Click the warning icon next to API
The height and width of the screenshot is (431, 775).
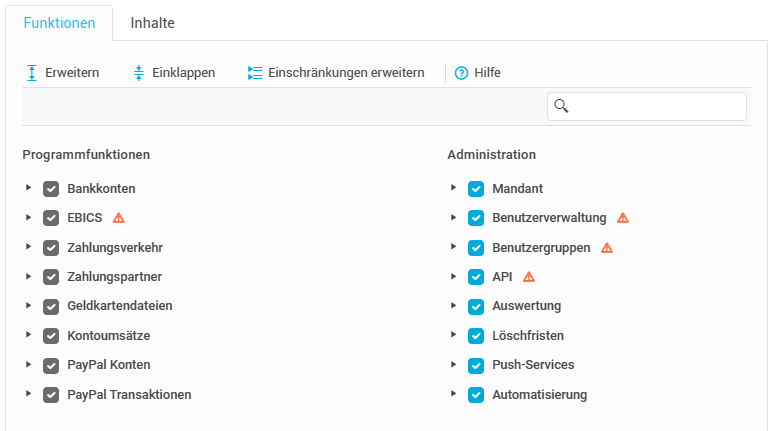[529, 277]
